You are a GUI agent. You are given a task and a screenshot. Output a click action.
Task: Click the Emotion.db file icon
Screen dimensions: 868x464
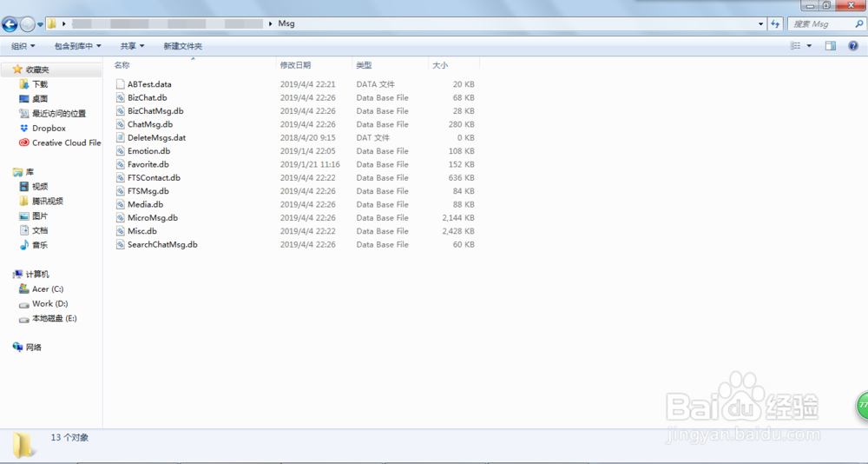point(120,151)
